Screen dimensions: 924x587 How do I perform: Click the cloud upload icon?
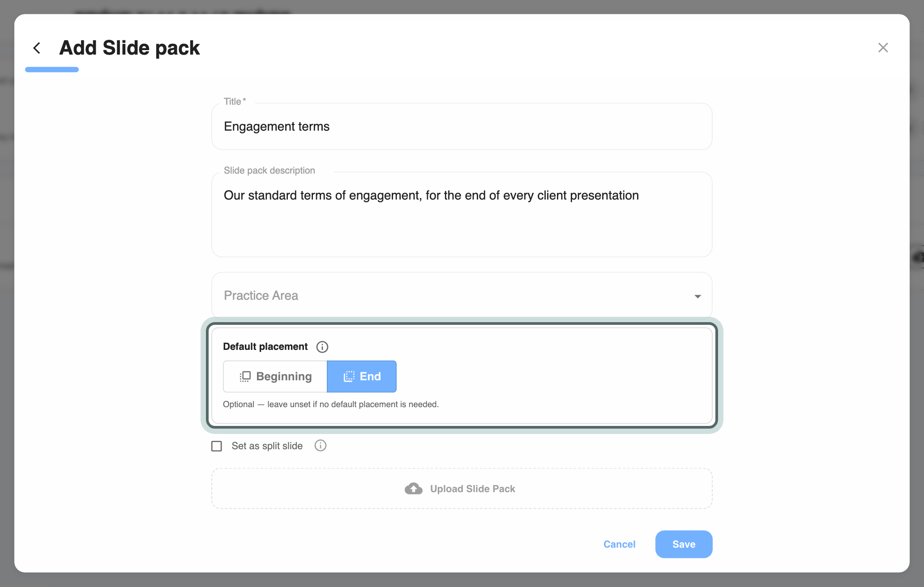click(414, 489)
